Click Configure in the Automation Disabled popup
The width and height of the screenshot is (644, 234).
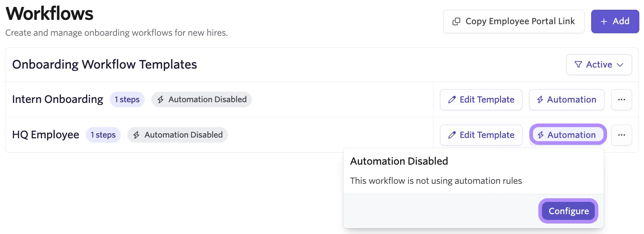click(568, 211)
